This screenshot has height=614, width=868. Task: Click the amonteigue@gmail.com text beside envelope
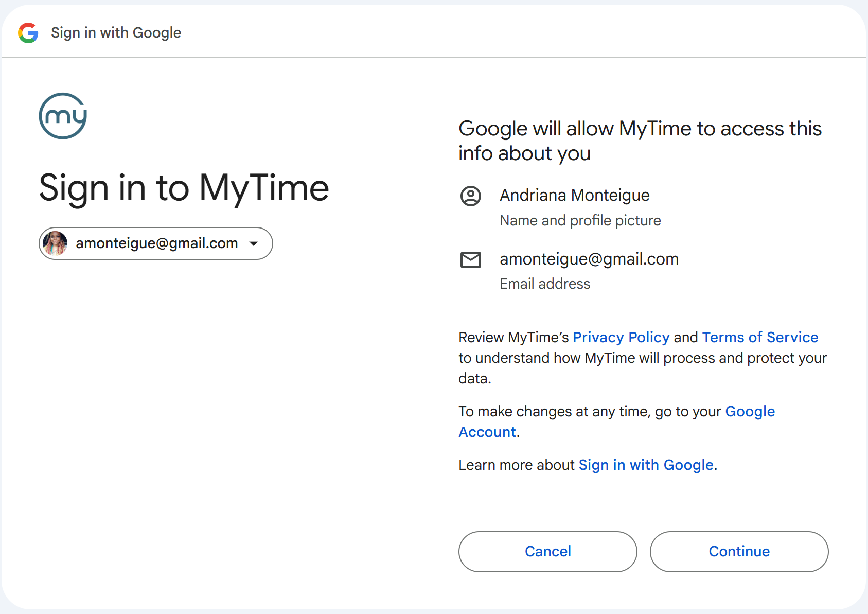coord(589,259)
